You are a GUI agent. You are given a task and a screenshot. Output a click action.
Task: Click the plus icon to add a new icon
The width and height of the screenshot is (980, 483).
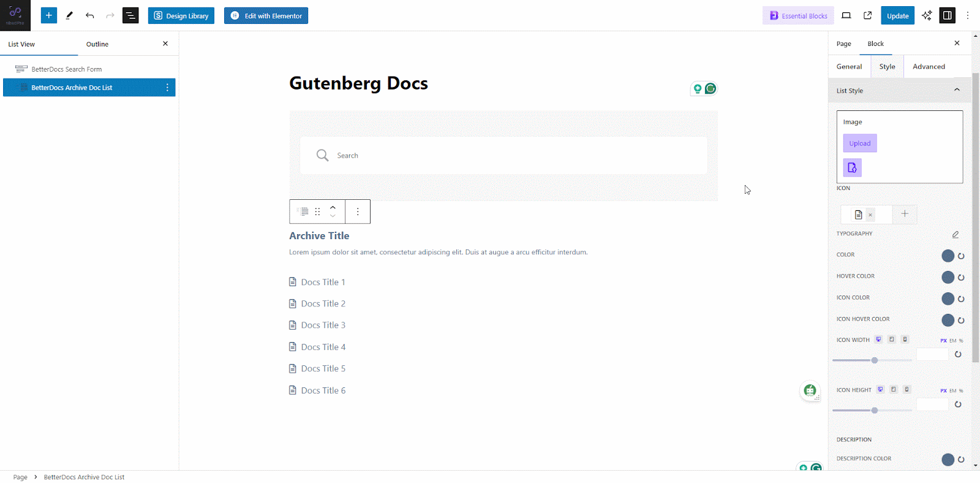click(905, 214)
